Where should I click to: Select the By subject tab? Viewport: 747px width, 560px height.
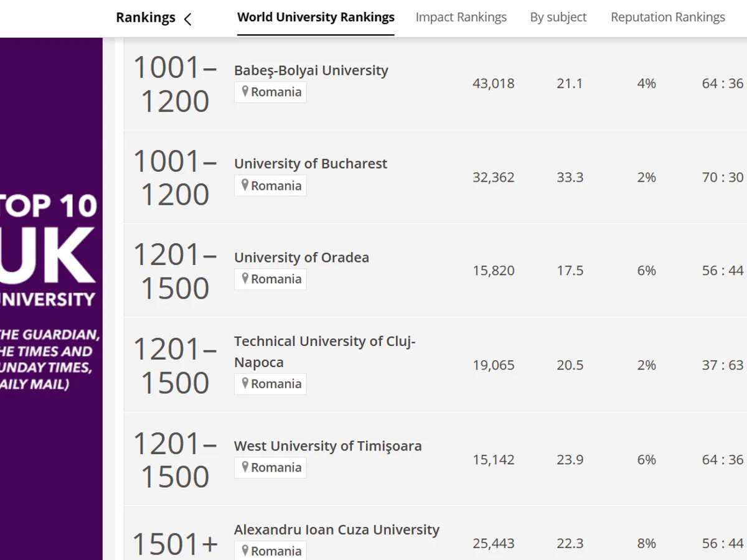(558, 17)
